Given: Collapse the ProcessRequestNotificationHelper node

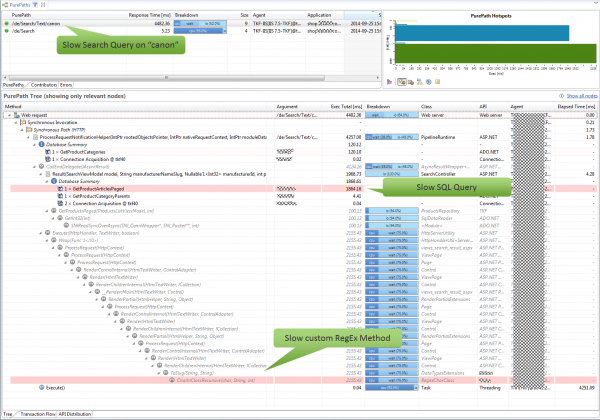Looking at the screenshot, I should click(28, 137).
